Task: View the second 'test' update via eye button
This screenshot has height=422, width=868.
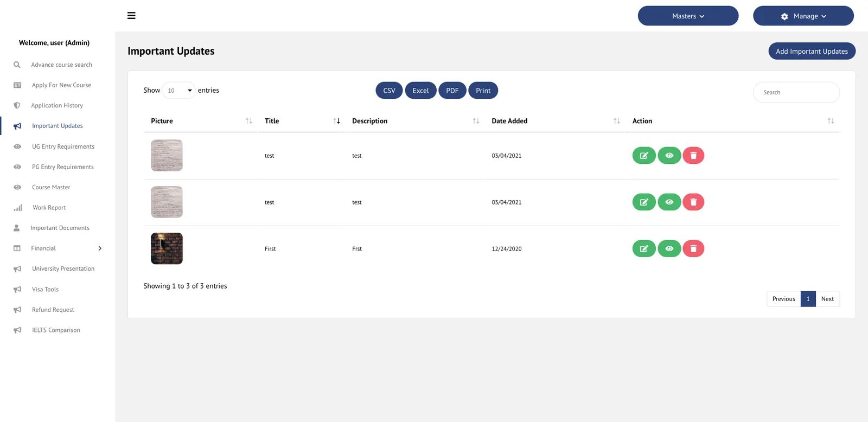Action: (x=669, y=202)
